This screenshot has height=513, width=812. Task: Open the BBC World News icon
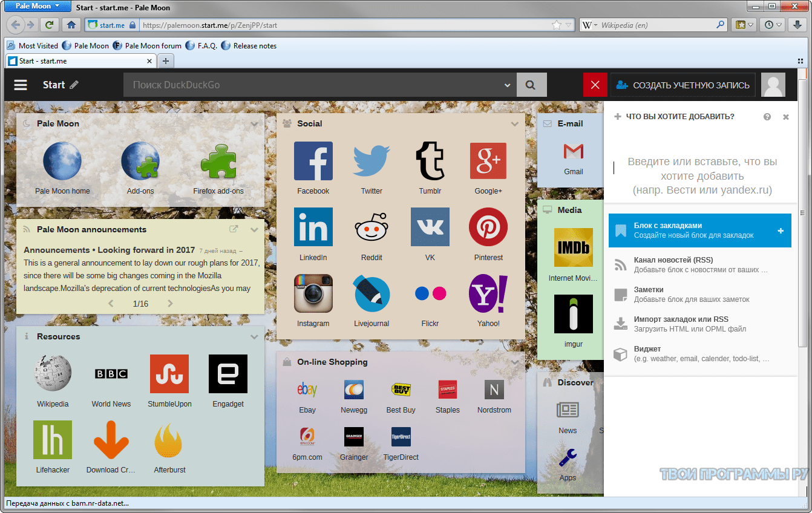111,374
